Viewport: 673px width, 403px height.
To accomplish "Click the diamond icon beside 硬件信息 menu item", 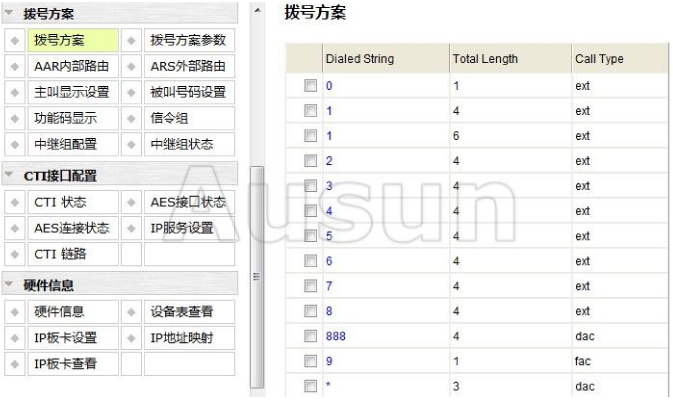I will pos(15,313).
